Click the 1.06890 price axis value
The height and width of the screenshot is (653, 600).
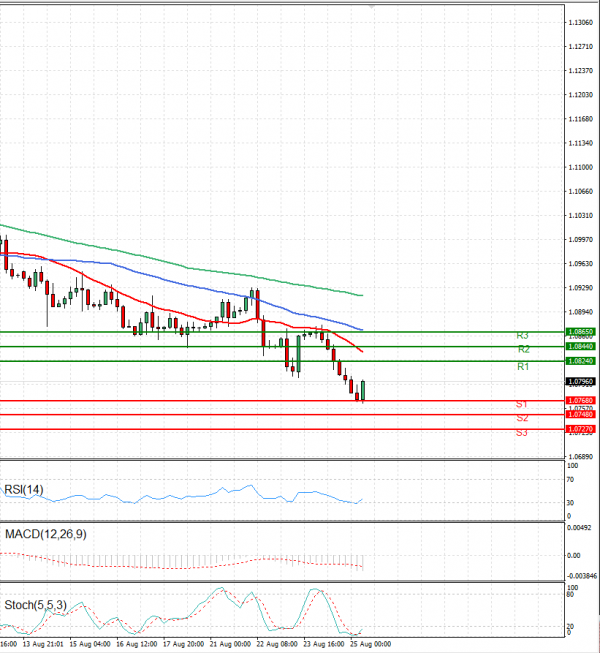click(580, 457)
